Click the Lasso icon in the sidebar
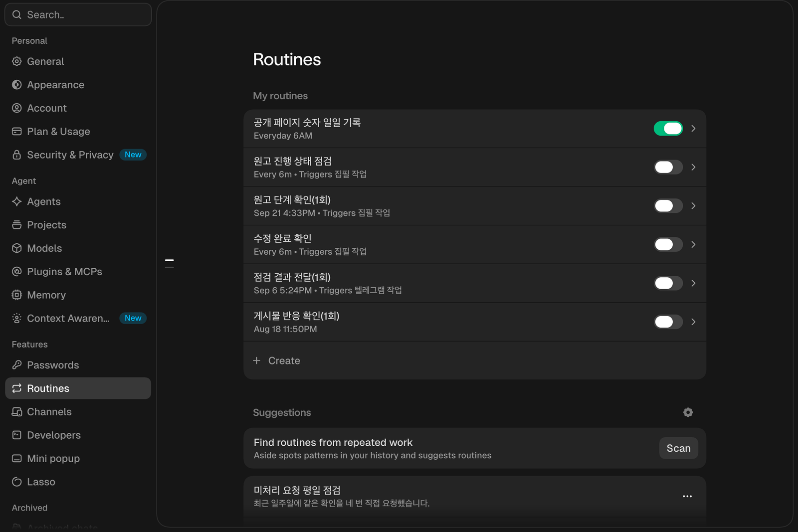This screenshot has height=532, width=798. 17,482
